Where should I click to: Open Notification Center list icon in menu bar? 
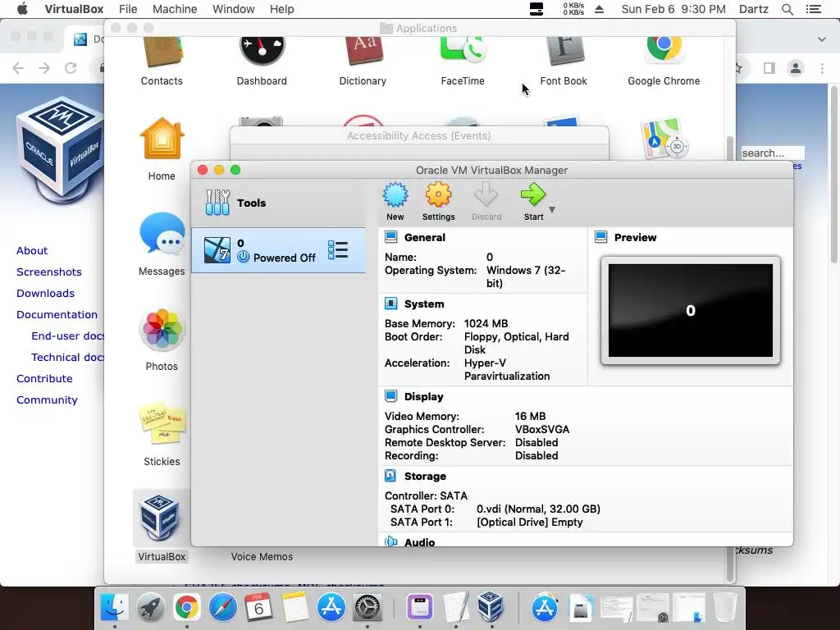[x=814, y=9]
